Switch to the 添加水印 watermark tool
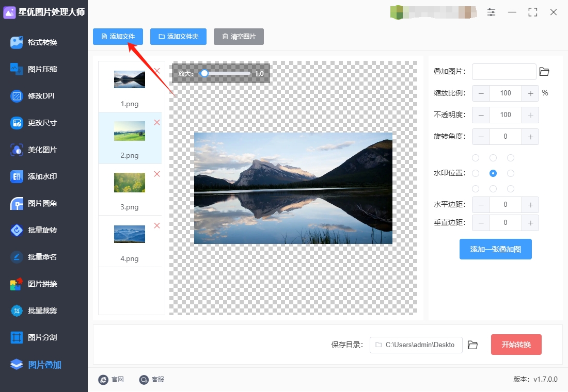Screen dimensions: 568x392 [x=42, y=176]
